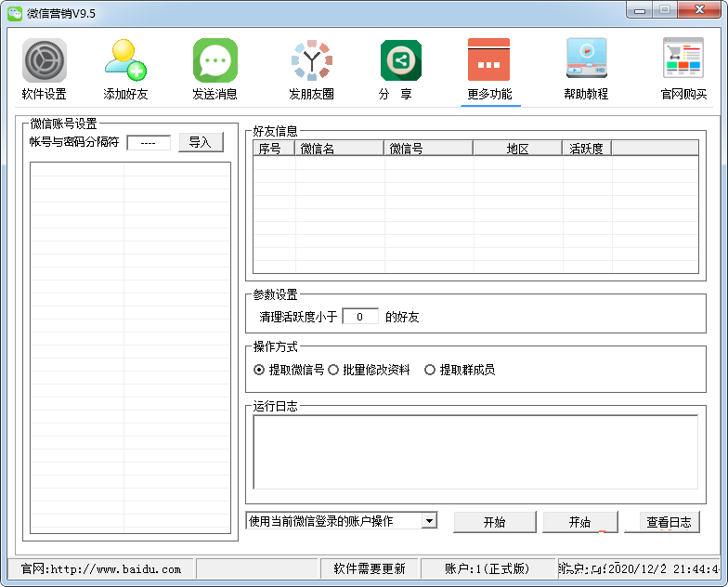The image size is (728, 587).
Task: Close the 微信营销V9.5 window
Action: pos(700,9)
